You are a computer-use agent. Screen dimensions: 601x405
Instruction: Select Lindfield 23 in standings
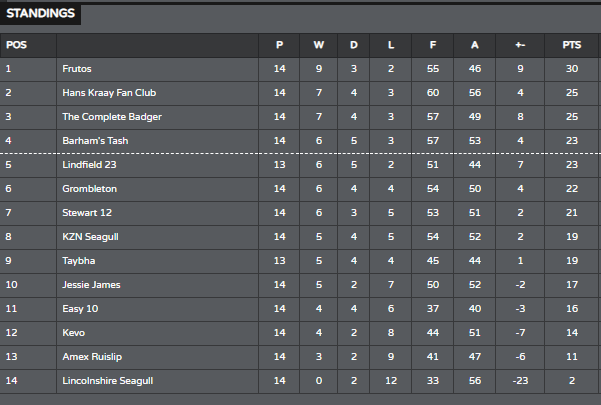tap(89, 165)
